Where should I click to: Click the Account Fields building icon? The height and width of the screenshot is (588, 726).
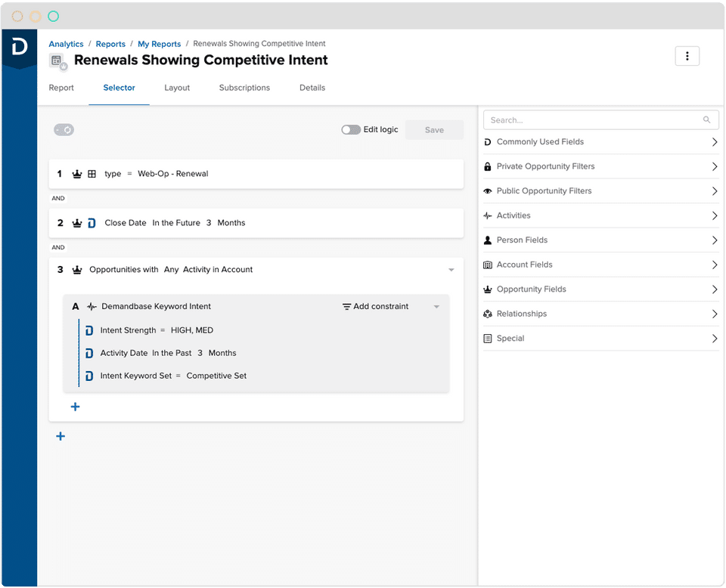click(488, 265)
